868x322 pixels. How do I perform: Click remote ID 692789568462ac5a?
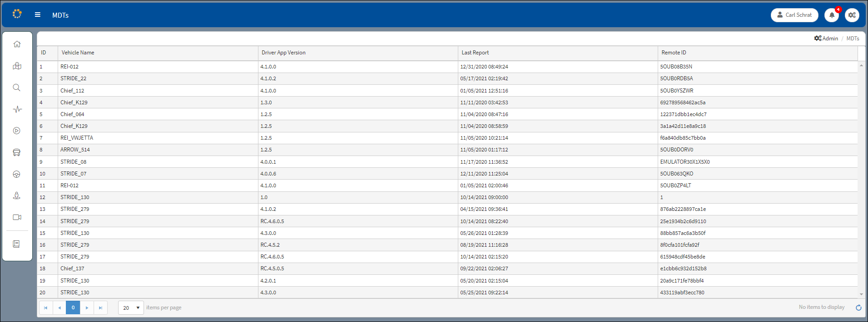point(758,102)
